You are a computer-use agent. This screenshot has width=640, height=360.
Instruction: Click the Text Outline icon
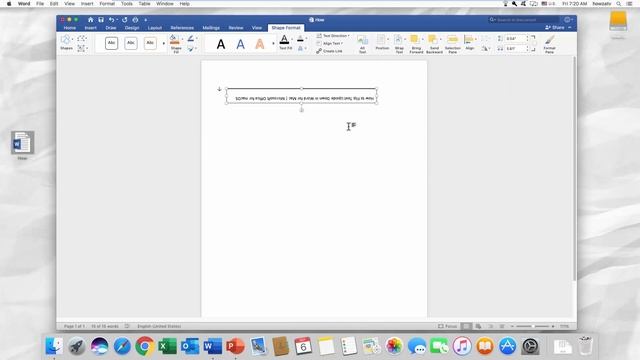pyautogui.click(x=300, y=38)
